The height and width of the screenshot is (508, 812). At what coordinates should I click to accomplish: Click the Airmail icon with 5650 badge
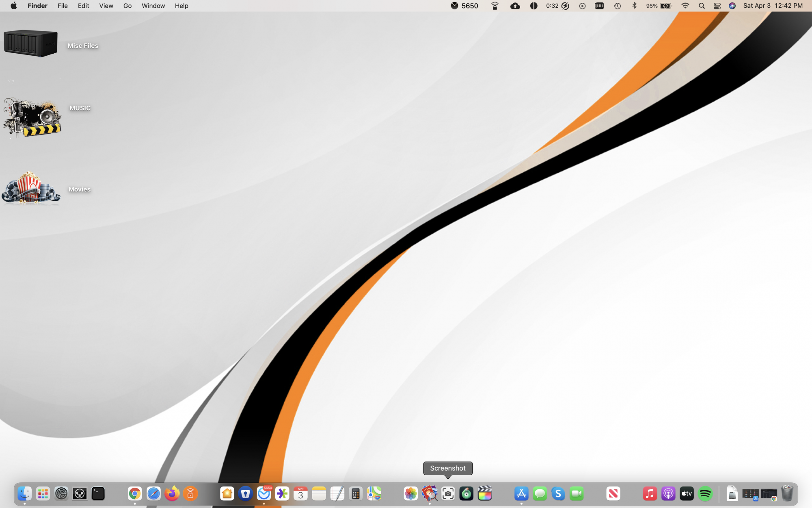pos(264,494)
